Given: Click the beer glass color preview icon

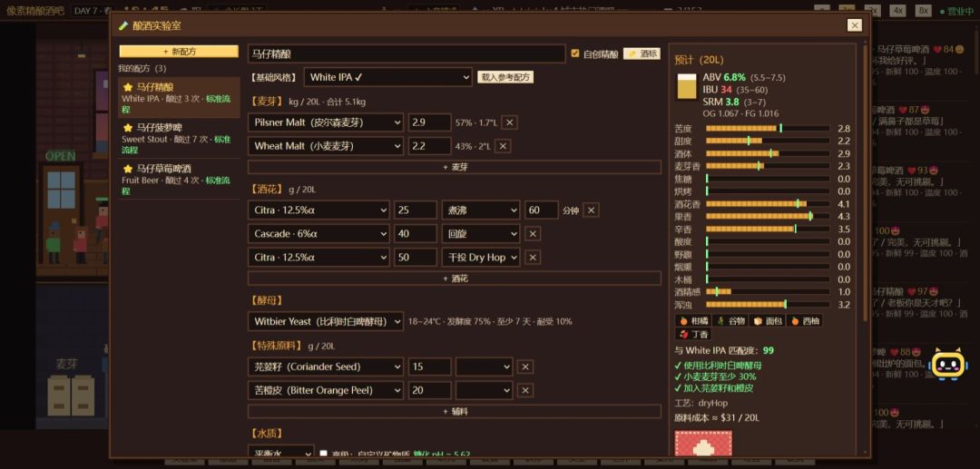Looking at the screenshot, I should click(x=686, y=87).
